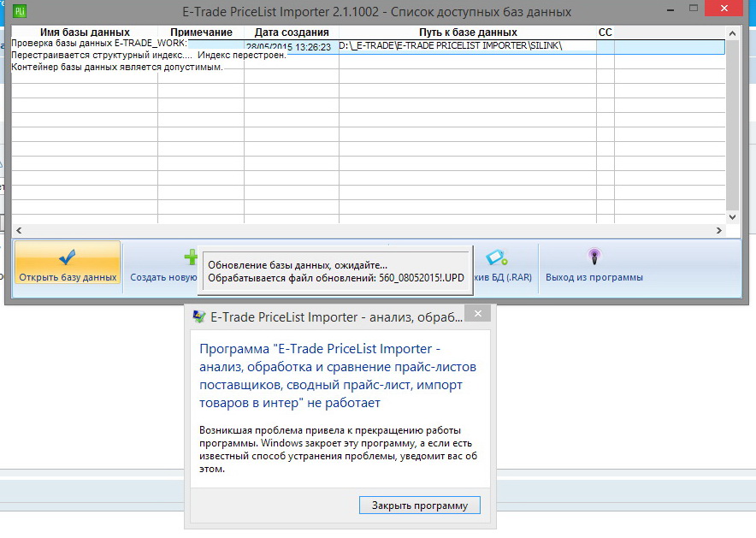Click the update file line 560_08052015!.UPD
The image size is (756, 538).
pos(336,278)
